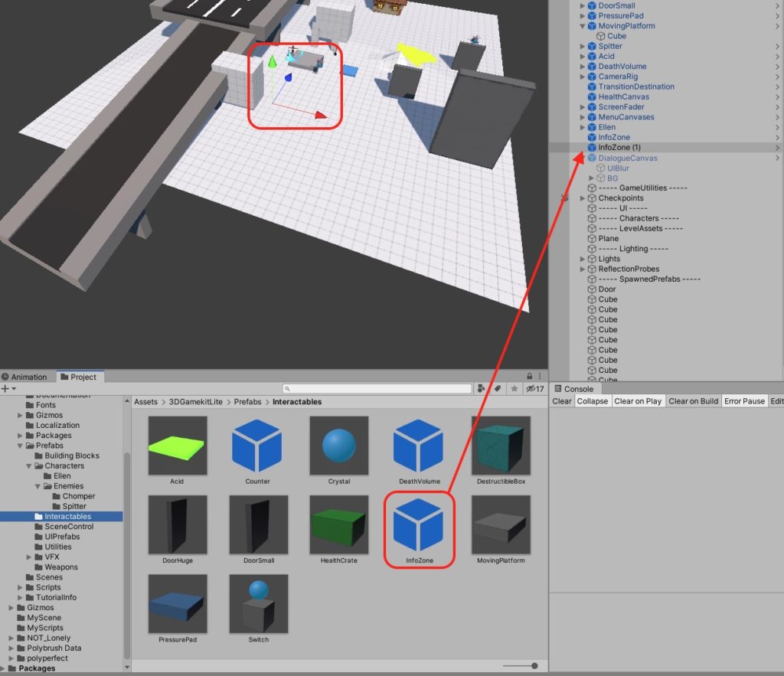Click the thumbnail size slider in Project panel

coord(533,666)
